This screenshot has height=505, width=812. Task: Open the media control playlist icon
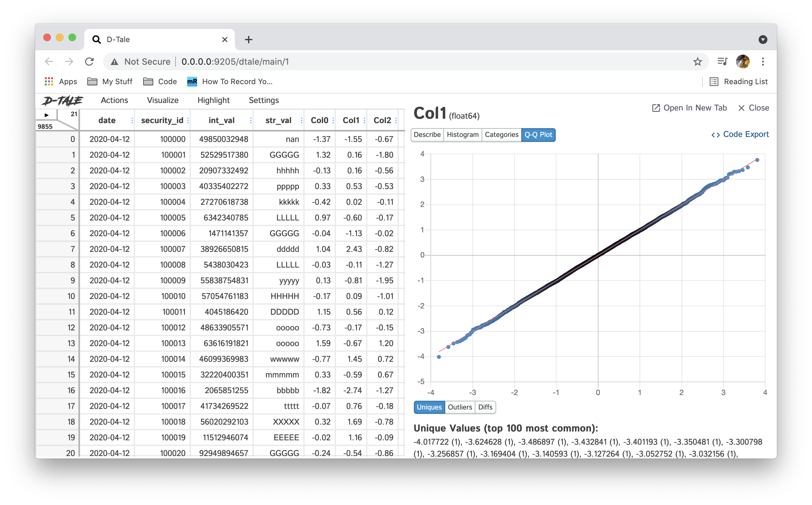(x=722, y=62)
